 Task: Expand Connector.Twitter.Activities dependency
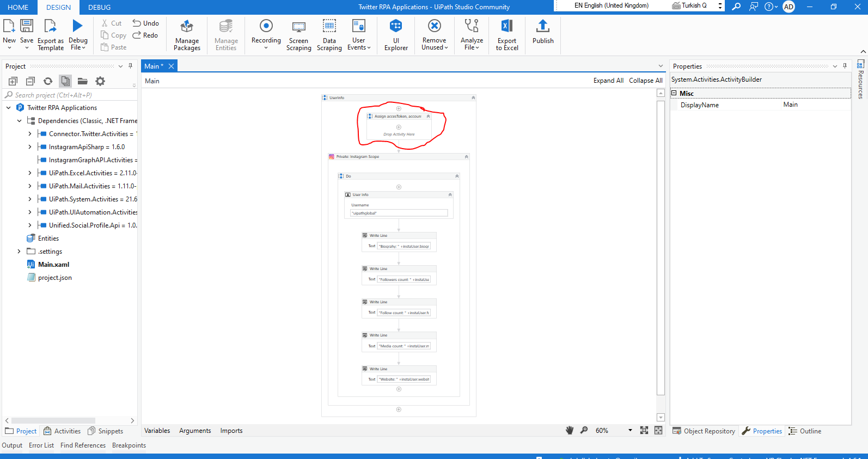(30, 134)
